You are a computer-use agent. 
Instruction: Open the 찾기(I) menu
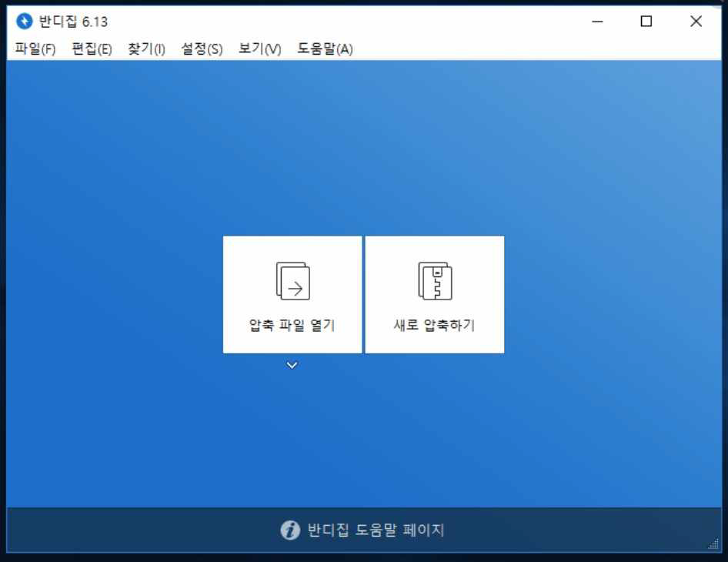[146, 49]
